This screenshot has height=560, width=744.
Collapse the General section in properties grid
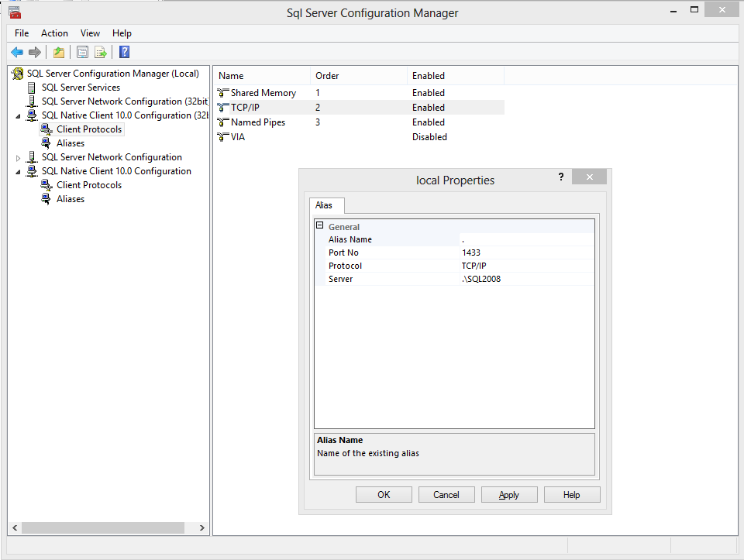click(x=320, y=225)
